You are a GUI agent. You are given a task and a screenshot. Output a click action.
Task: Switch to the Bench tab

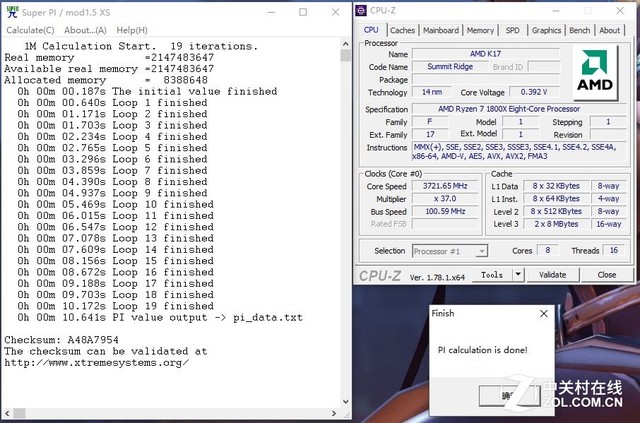click(580, 30)
